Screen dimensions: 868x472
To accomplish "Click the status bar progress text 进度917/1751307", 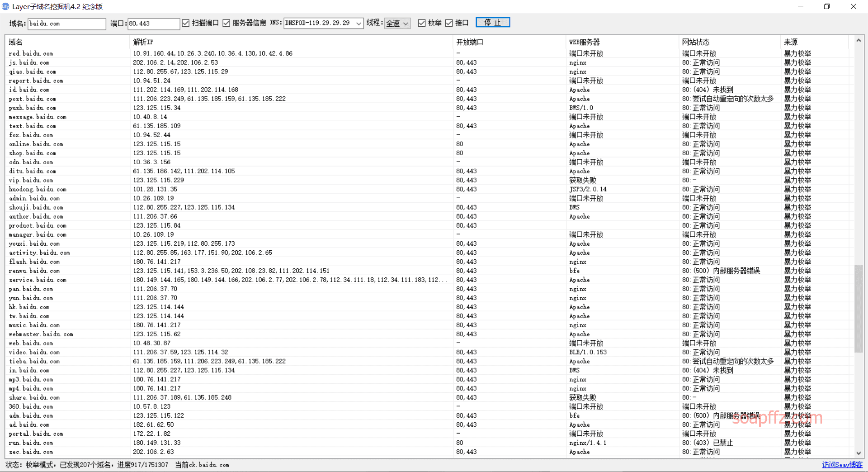I will point(143,465).
